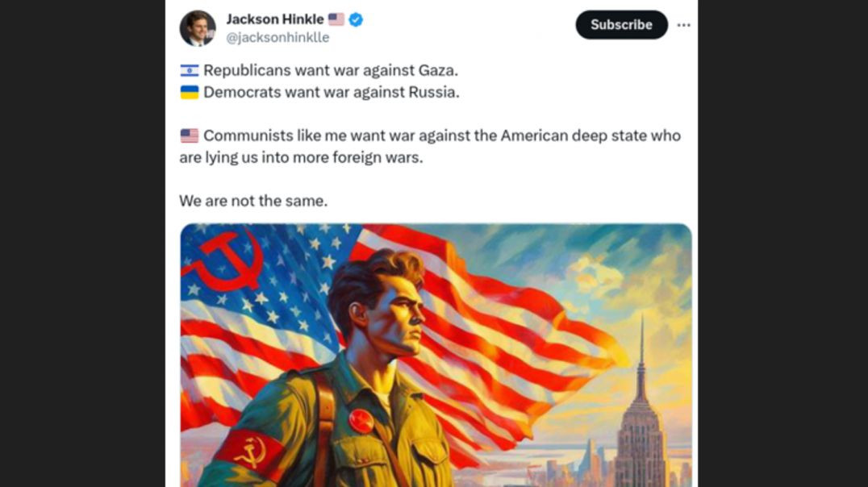
Task: Click the @jacksonhinklle handle
Action: (278, 37)
